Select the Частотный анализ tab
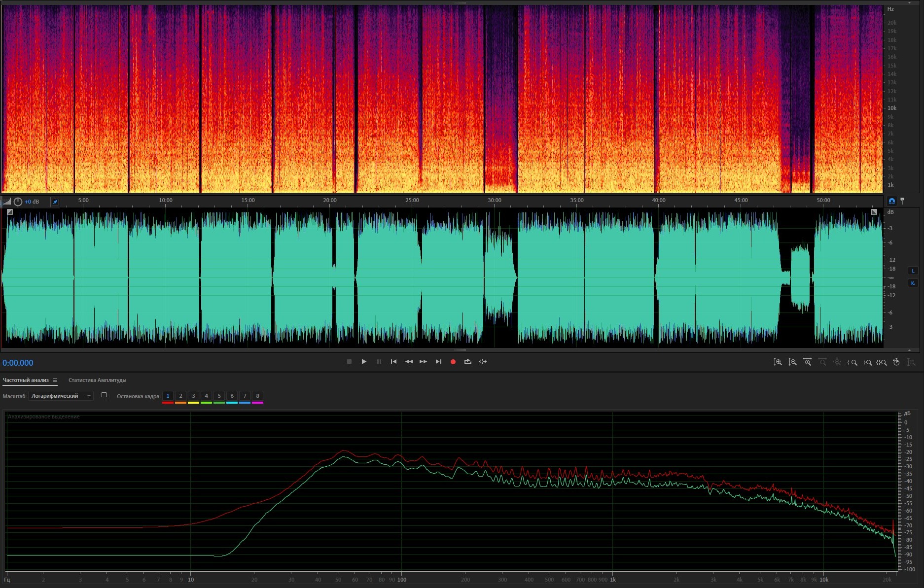 click(26, 380)
